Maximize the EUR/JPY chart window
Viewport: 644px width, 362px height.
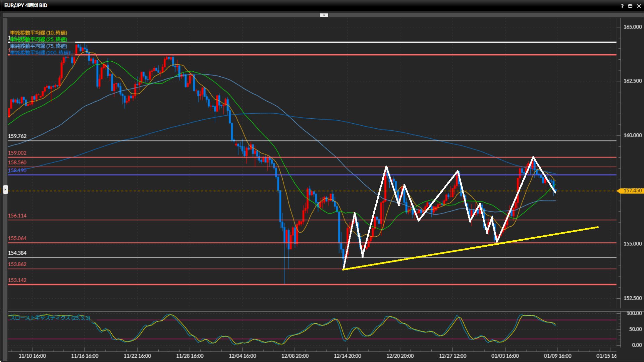(x=630, y=6)
